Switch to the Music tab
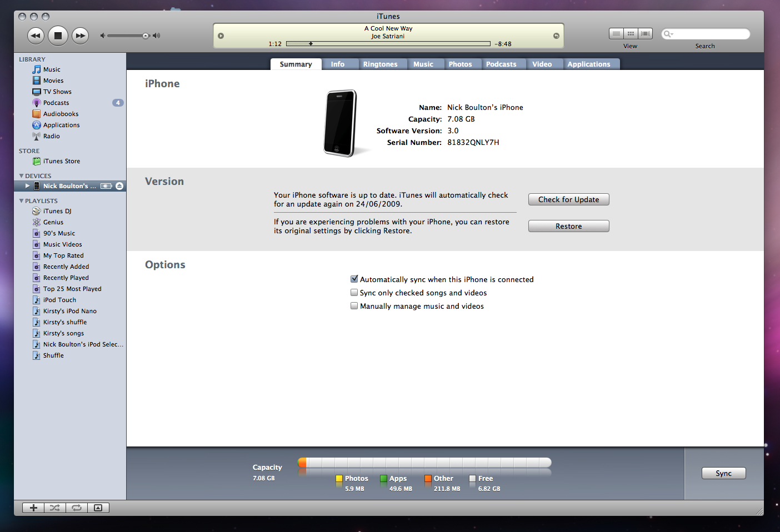The image size is (780, 532). [423, 64]
